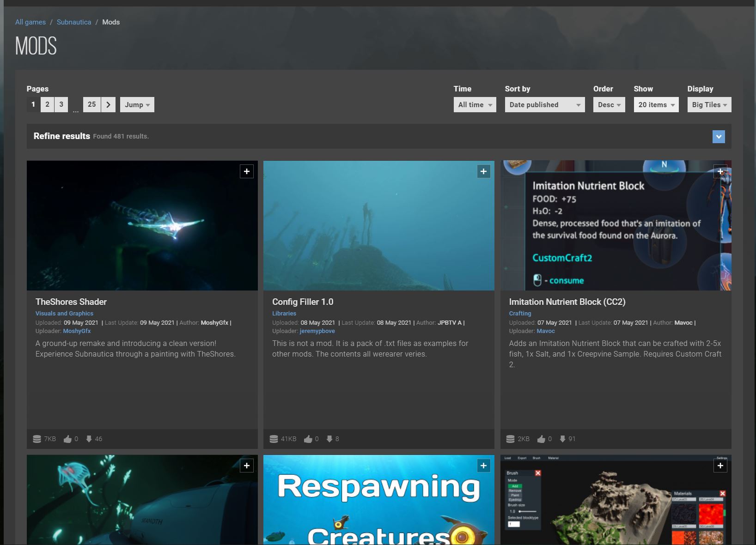The width and height of the screenshot is (756, 545).
Task: Open TheShores Shader thumbnail image
Action: 142,225
